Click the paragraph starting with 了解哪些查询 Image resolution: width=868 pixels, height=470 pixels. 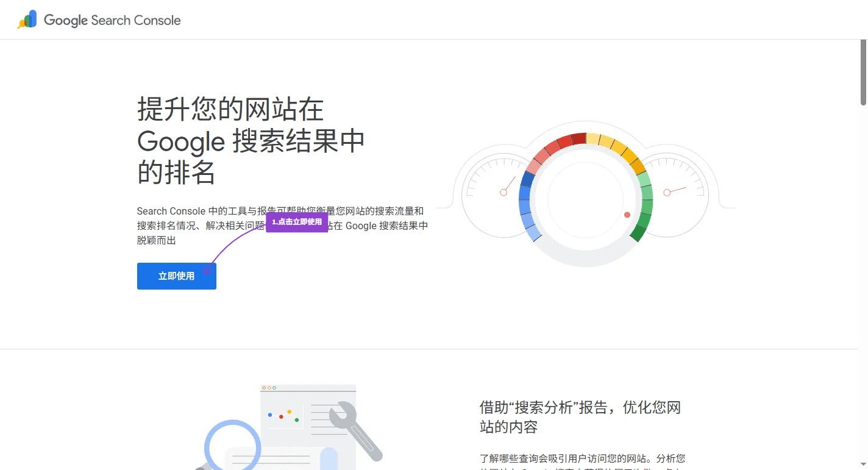[582, 458]
